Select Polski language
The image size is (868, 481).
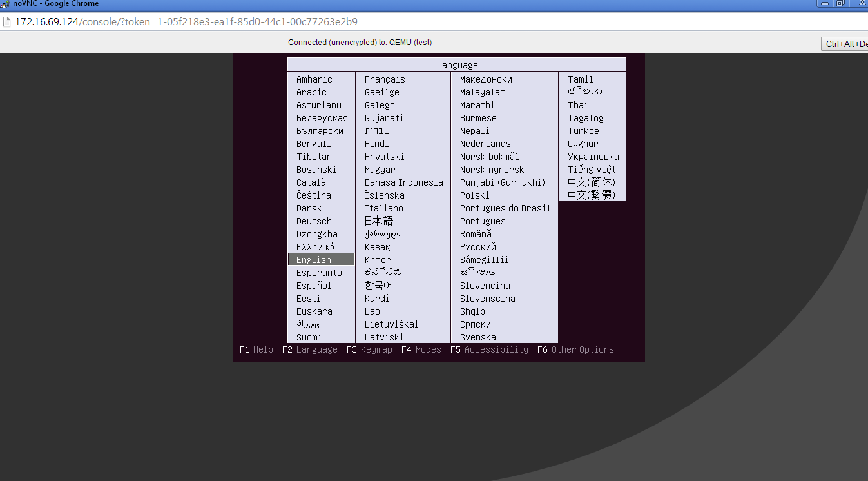tap(475, 195)
